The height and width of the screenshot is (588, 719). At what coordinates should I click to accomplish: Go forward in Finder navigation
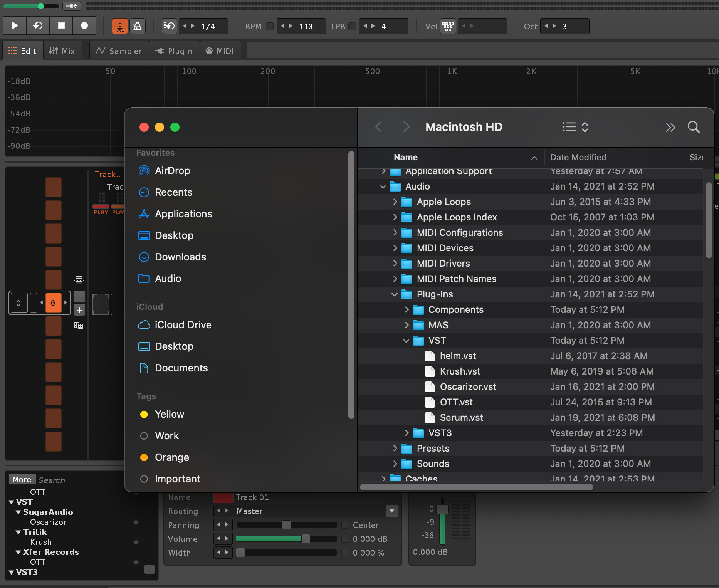406,127
